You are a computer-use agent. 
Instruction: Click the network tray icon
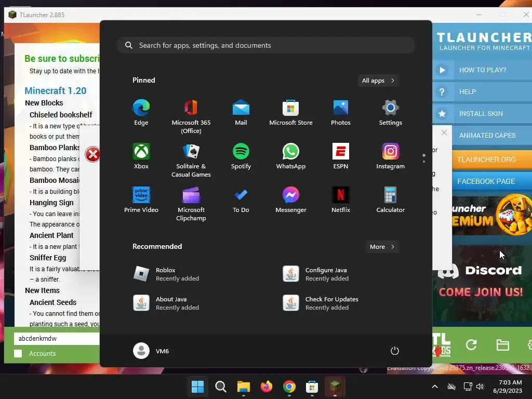click(x=468, y=387)
